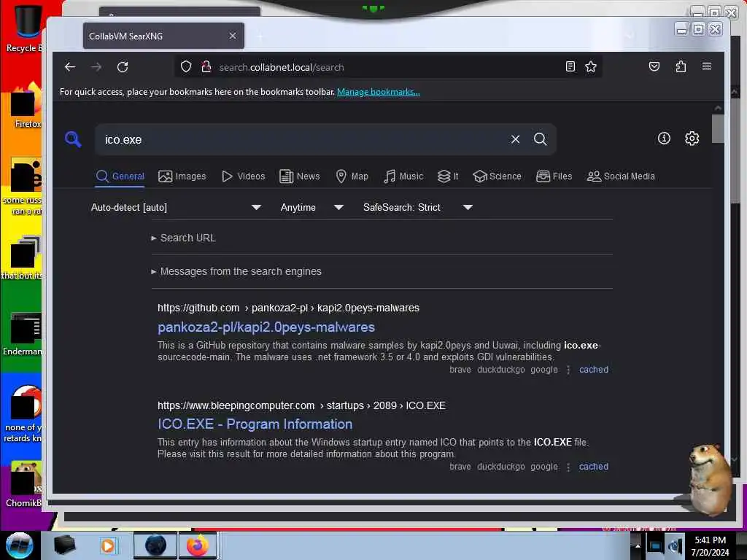Viewport: 747px width, 560px height.
Task: Go back using the browser back arrow
Action: [x=70, y=67]
